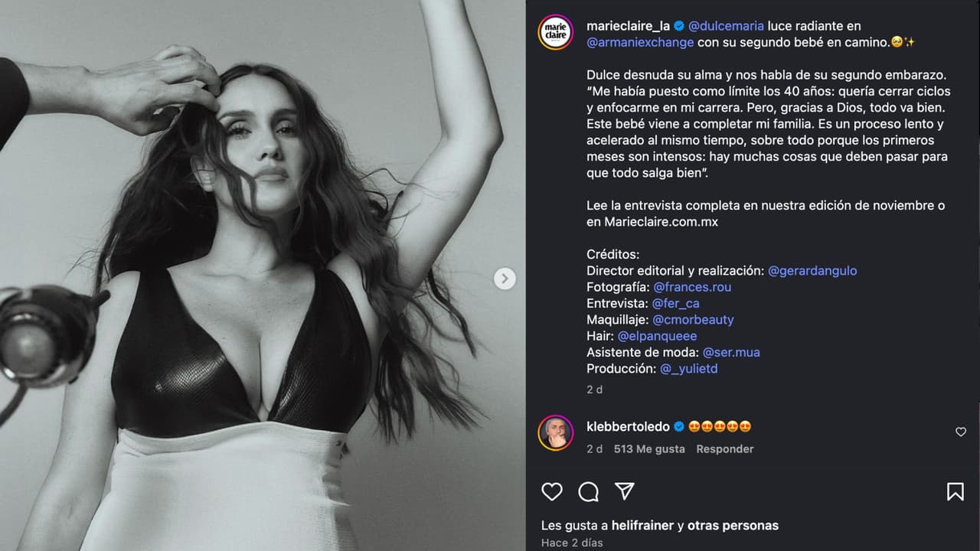The width and height of the screenshot is (980, 551).
Task: Like klebbertoledo's comment heart
Action: 961,432
